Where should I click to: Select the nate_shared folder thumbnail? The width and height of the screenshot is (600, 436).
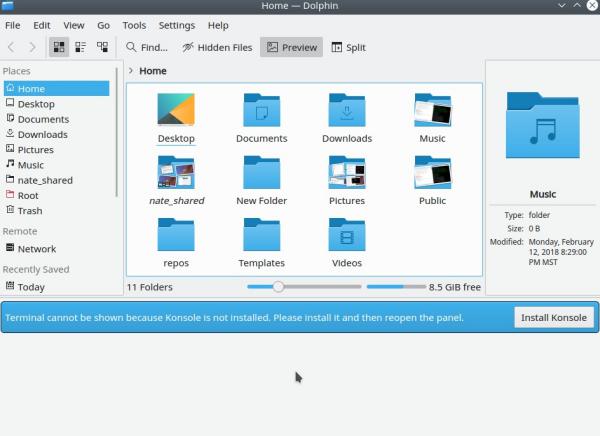(176, 174)
